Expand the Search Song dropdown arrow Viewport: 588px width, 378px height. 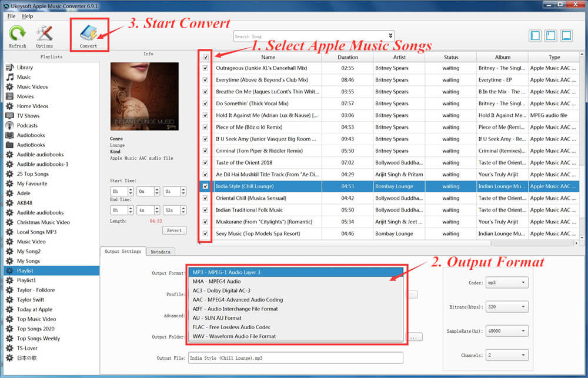click(390, 36)
